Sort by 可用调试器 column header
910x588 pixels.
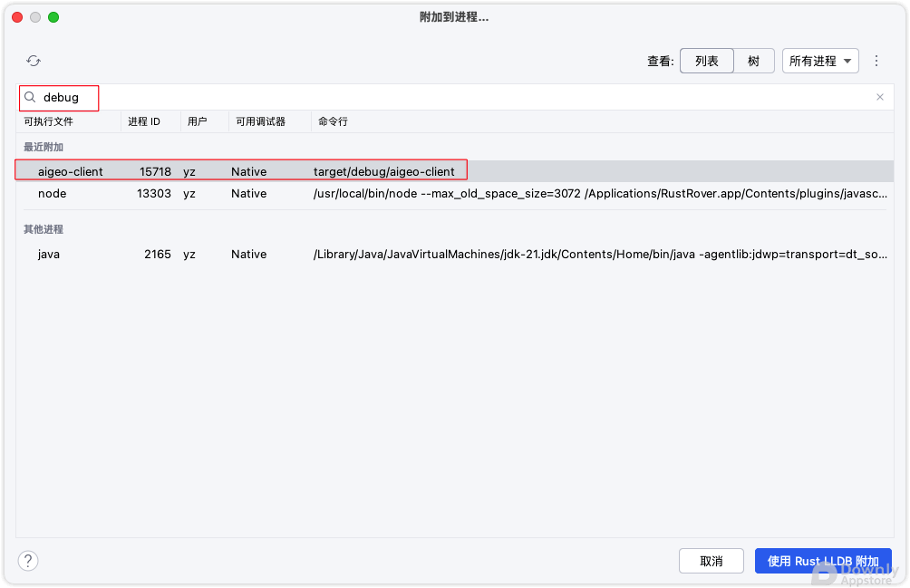pyautogui.click(x=260, y=121)
